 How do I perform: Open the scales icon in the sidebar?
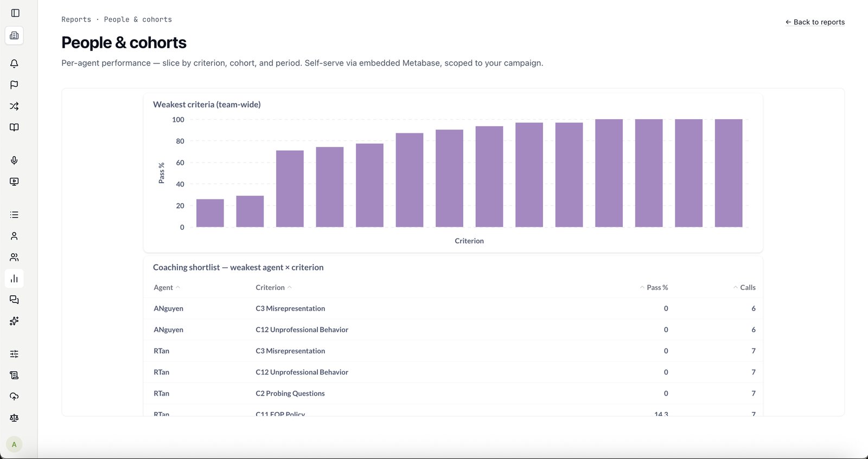point(14,418)
